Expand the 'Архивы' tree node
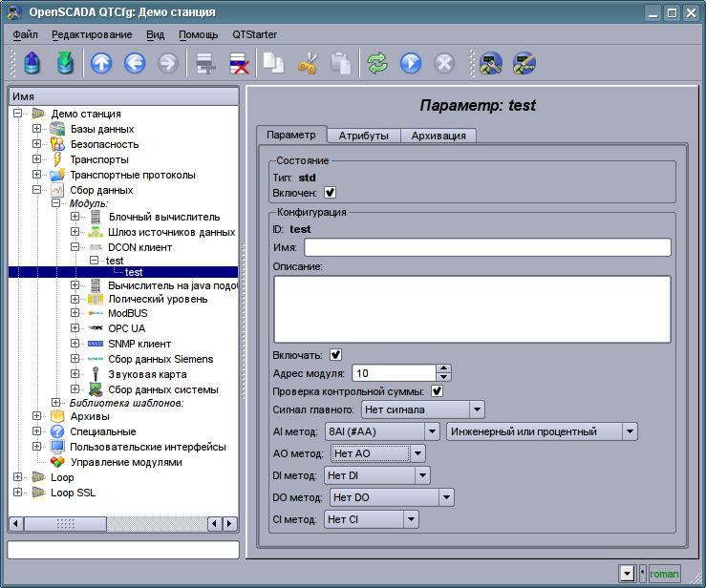Image resolution: width=706 pixels, height=588 pixels. (x=37, y=416)
